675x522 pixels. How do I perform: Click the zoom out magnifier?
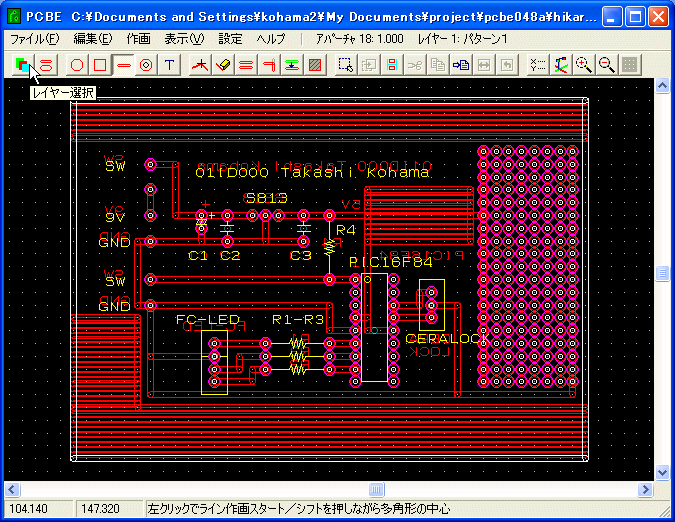(x=606, y=64)
